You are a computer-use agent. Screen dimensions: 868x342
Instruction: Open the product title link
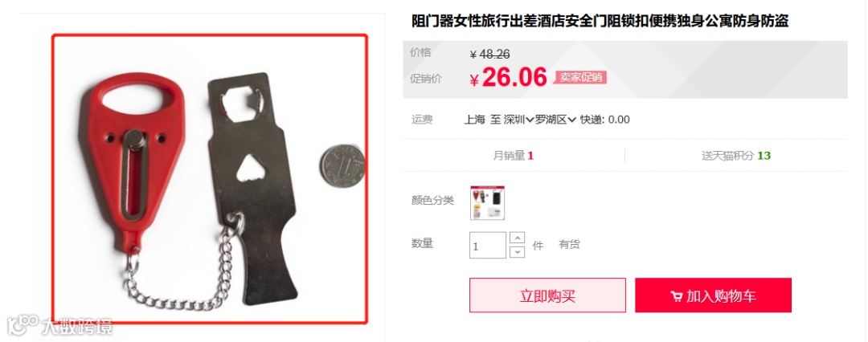(x=600, y=22)
